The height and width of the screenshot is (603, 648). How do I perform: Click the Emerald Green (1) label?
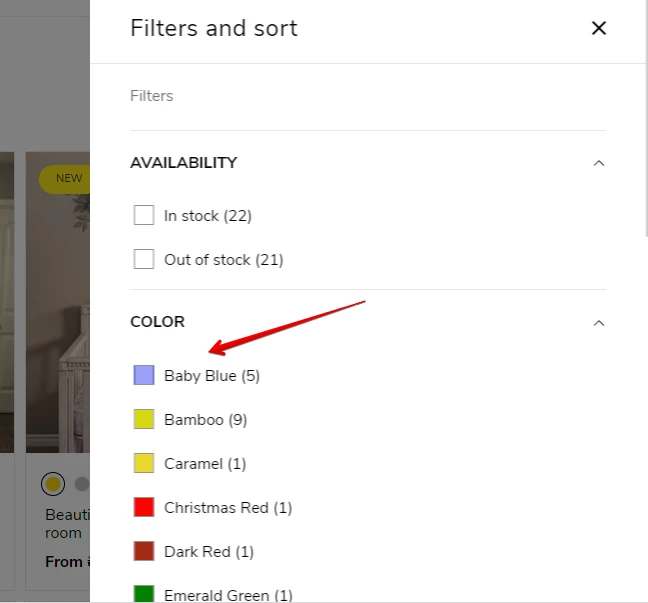[229, 595]
